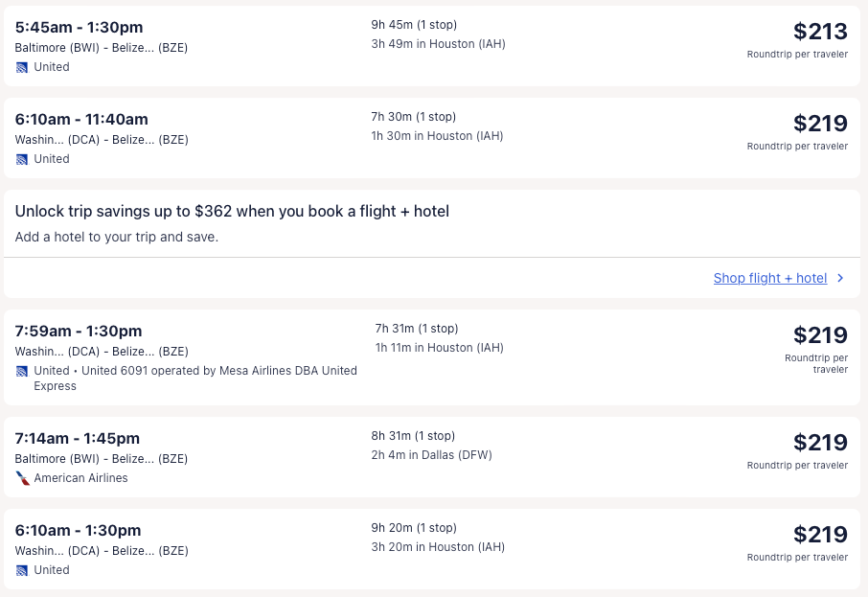Click the American Airlines logo icon
Viewport: 868px width, 597px height.
pos(22,478)
